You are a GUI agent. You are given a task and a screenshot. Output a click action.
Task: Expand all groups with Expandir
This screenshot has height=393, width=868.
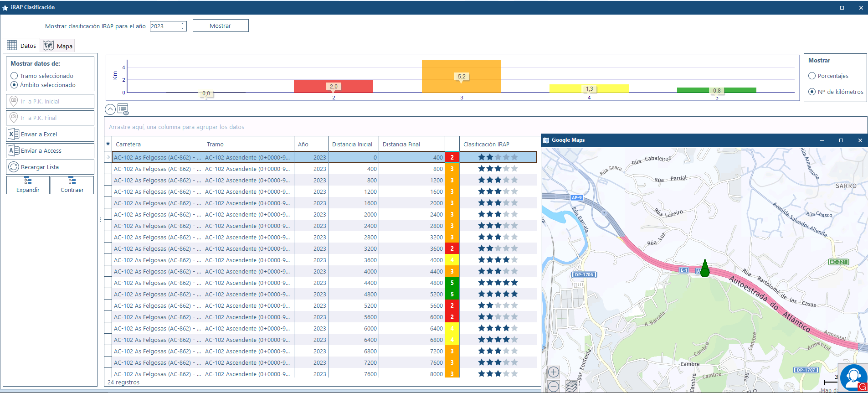click(x=28, y=185)
